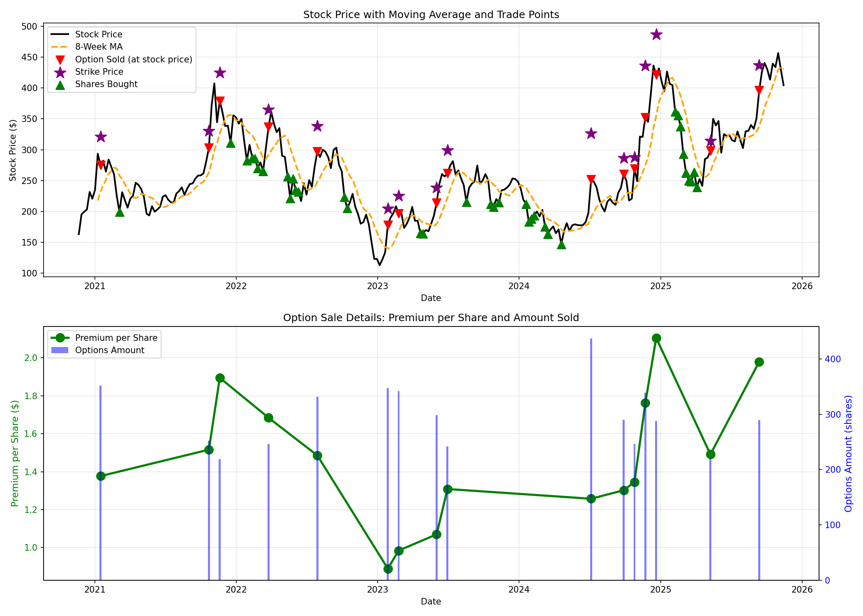Click the orange dashed 8-Week MA legend line
863x616 pixels.
60,47
